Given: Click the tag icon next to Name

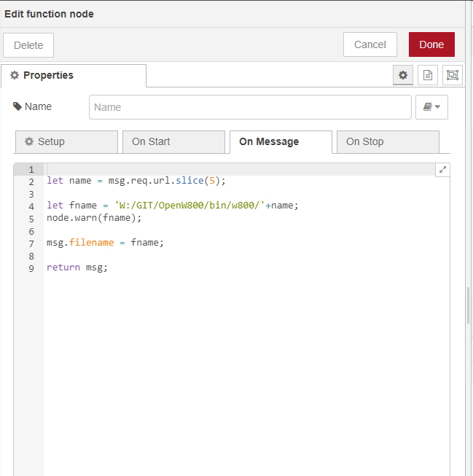Looking at the screenshot, I should tap(17, 106).
